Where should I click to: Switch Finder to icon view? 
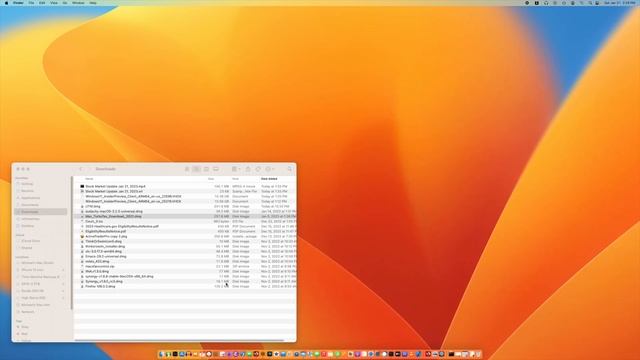(187, 169)
